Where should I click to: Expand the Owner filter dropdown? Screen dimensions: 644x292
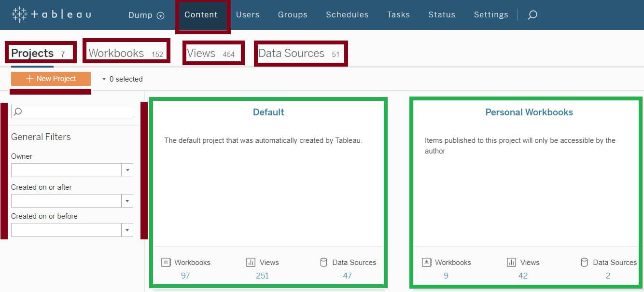pyautogui.click(x=127, y=170)
